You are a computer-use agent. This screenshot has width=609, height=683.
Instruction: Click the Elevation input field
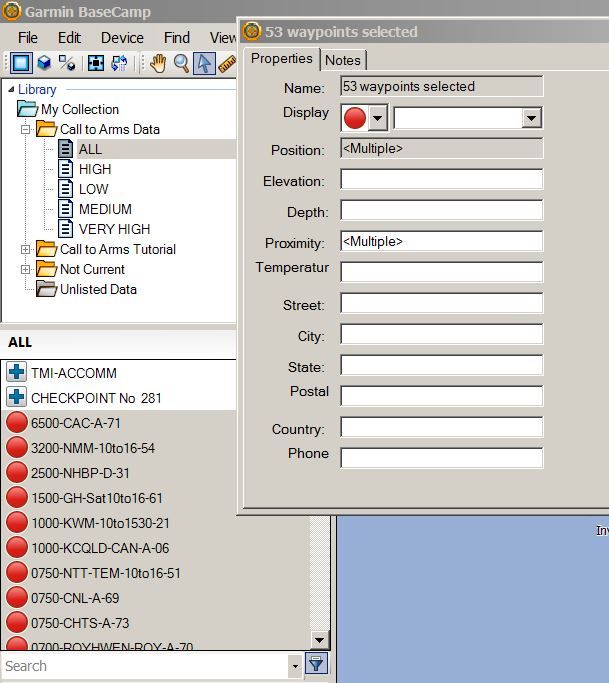(x=441, y=179)
